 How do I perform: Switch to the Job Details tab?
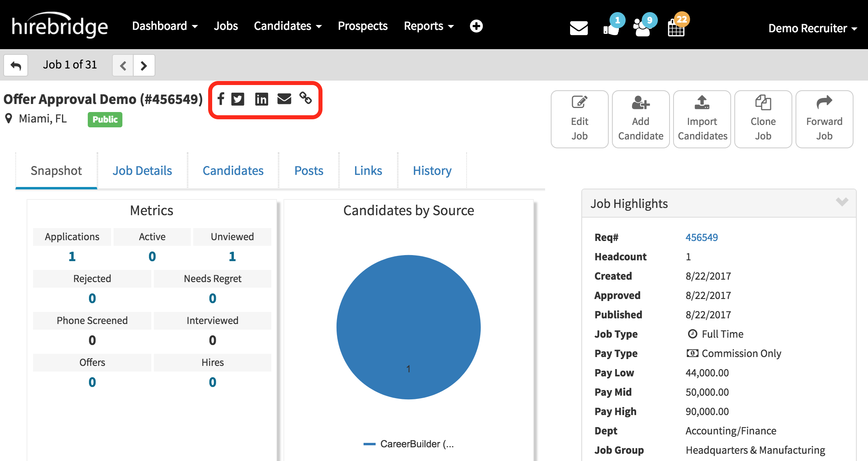[x=142, y=170]
